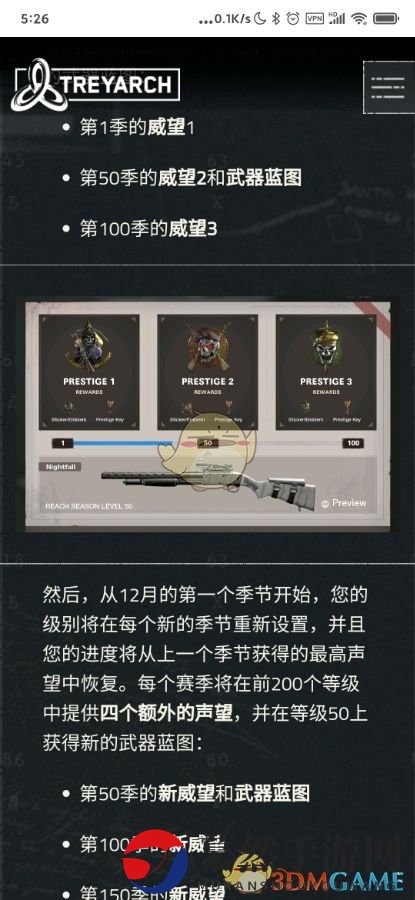Select the Prestige 2 rewards card
Viewport: 415px width, 900px height.
click(207, 372)
